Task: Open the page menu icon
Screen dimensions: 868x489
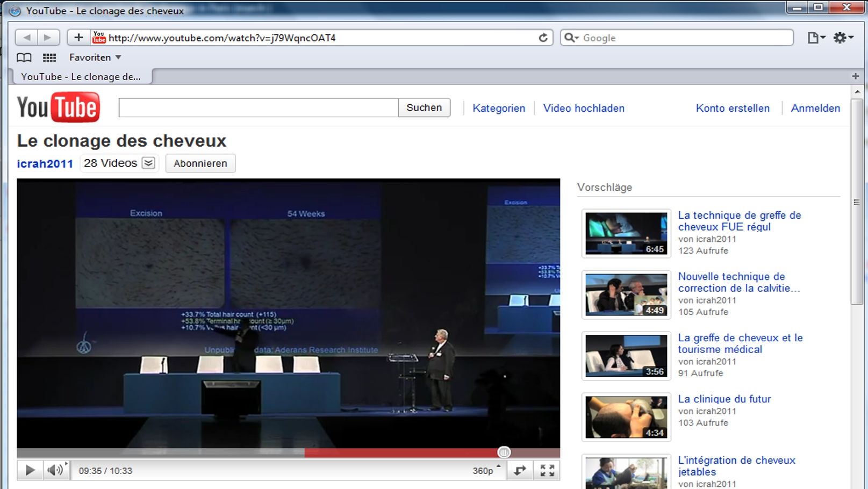Action: [x=815, y=38]
